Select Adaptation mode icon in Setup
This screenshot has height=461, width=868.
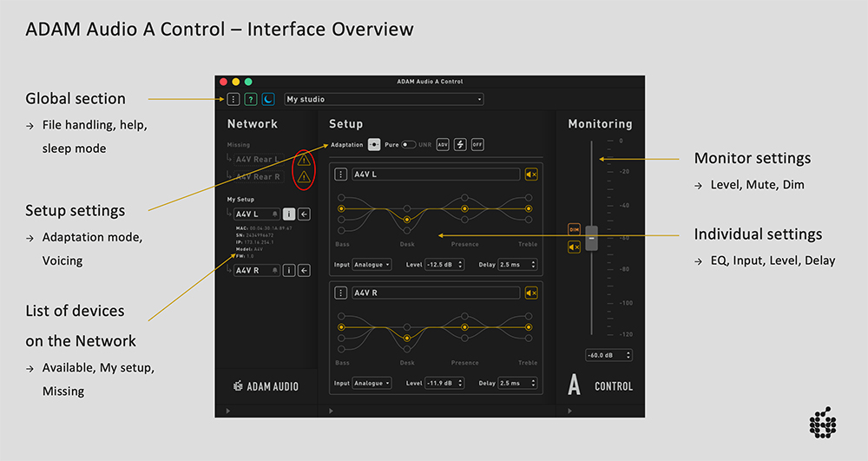(374, 144)
